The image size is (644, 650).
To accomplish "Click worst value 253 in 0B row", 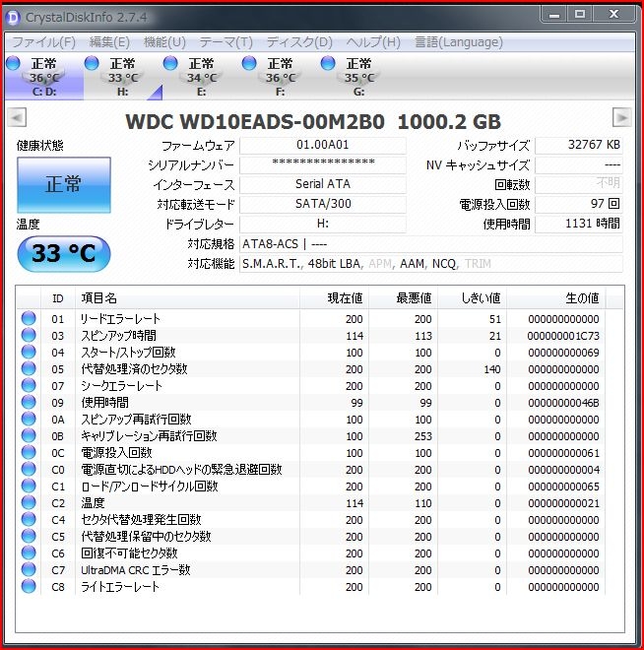I will pos(423,436).
